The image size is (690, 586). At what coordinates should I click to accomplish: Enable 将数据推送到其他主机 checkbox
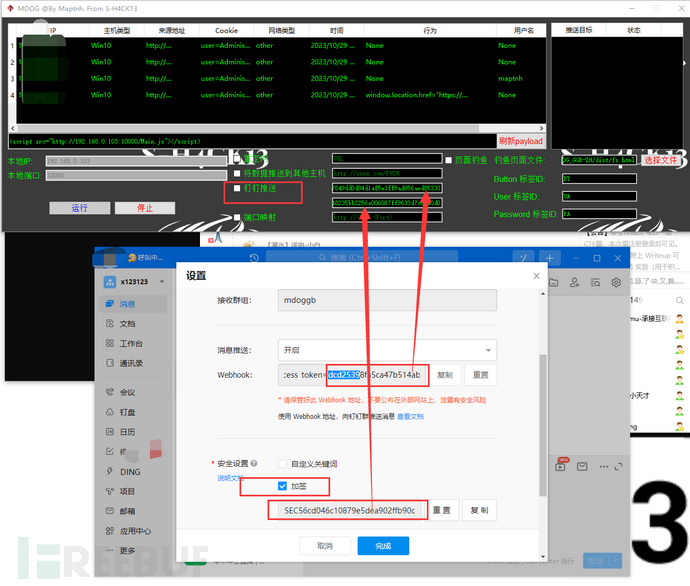click(x=237, y=173)
